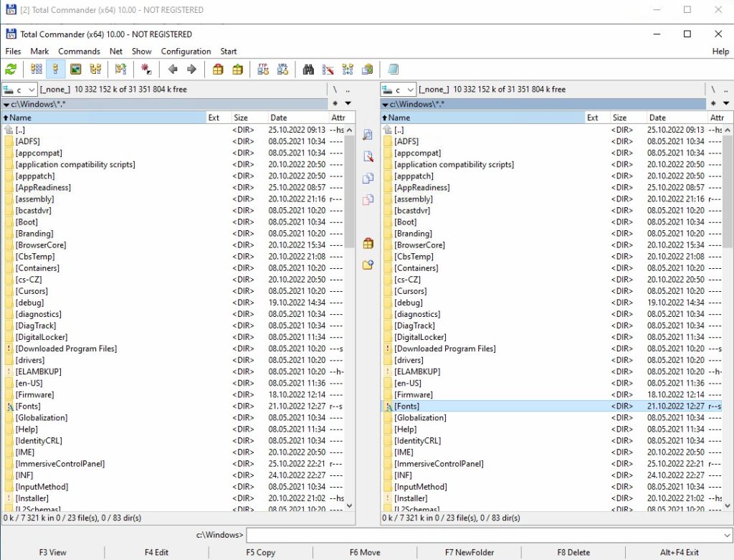
Task: Click the Edit icon in the middle bar
Action: tap(368, 156)
